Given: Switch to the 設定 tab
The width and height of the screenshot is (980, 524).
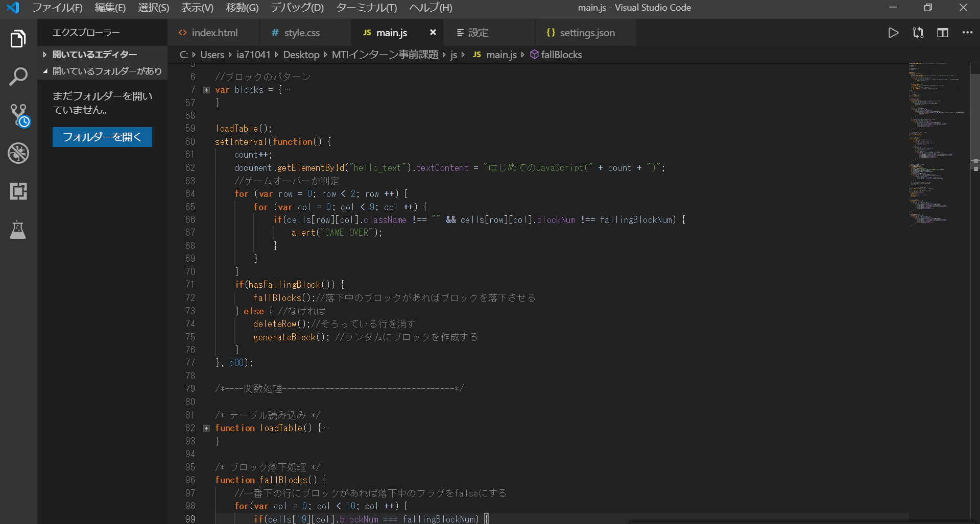Looking at the screenshot, I should tap(489, 33).
